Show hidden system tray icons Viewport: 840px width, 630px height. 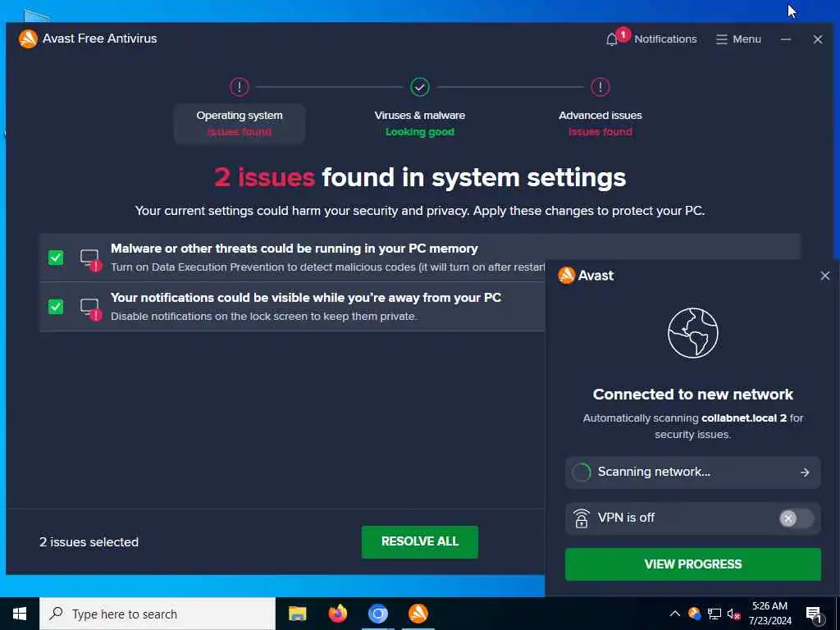[675, 614]
